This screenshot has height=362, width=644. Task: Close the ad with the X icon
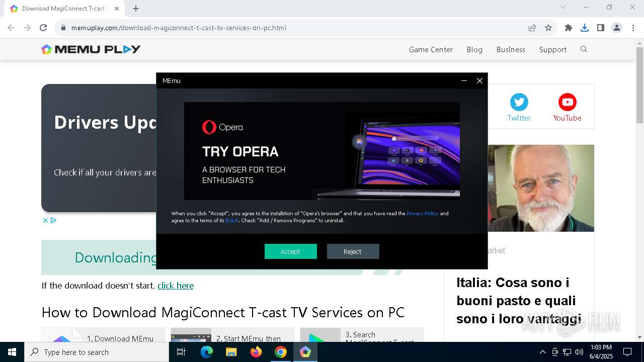45,220
